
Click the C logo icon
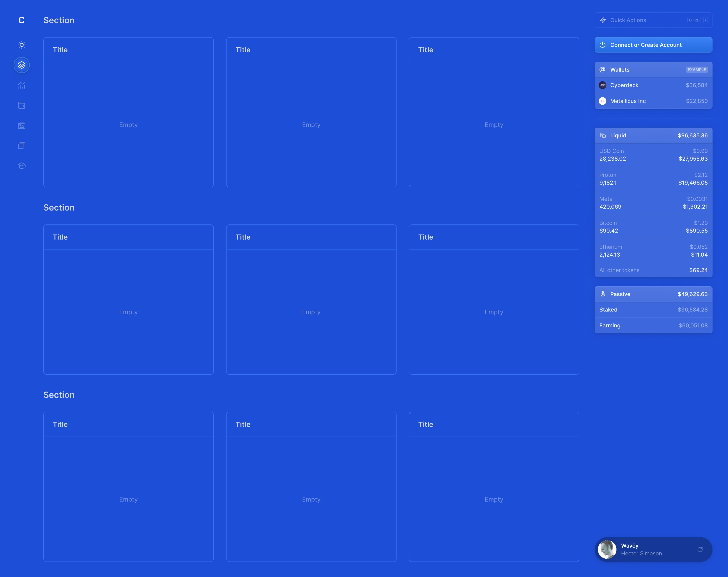[x=22, y=20]
